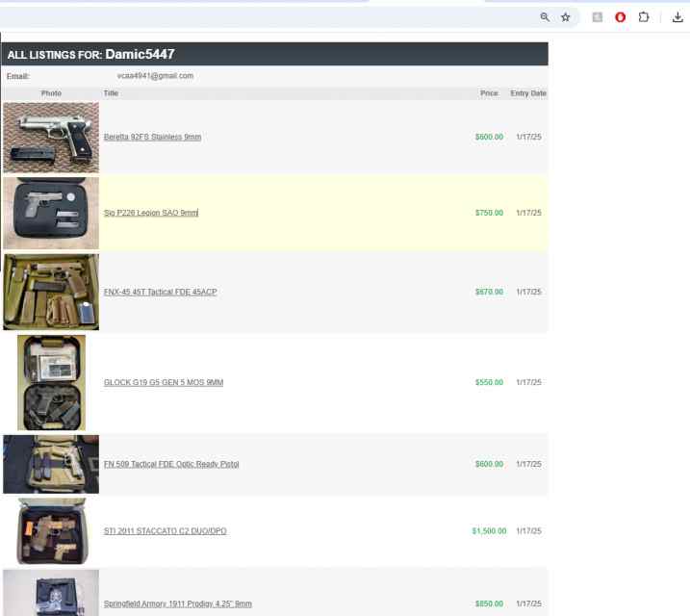Screen dimensions: 690x616
Task: Open Sig P226 Legion SAO 9mm listing
Action: [x=151, y=213]
